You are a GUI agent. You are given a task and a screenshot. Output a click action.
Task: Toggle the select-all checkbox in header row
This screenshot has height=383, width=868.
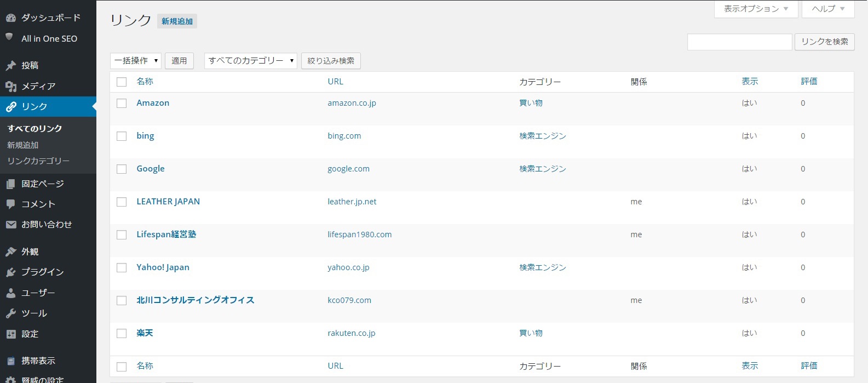[x=122, y=82]
